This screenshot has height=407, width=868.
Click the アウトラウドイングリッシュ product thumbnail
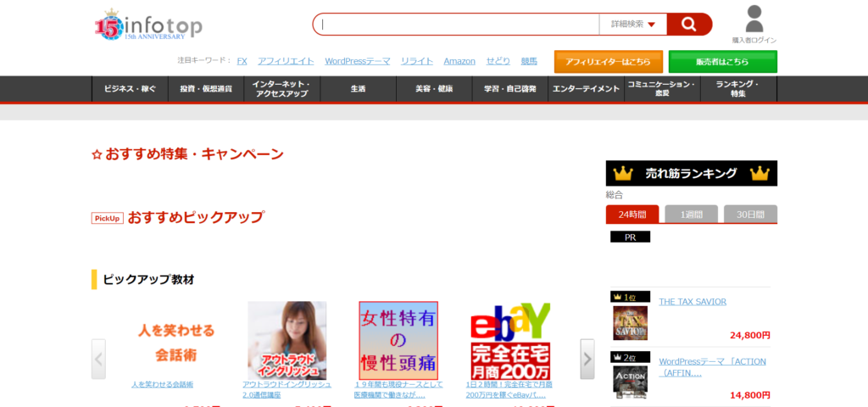(287, 340)
